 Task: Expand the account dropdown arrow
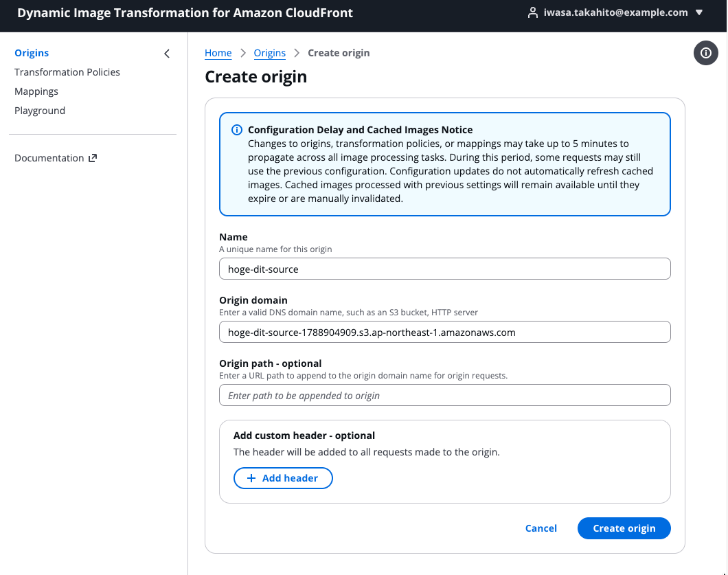click(699, 12)
